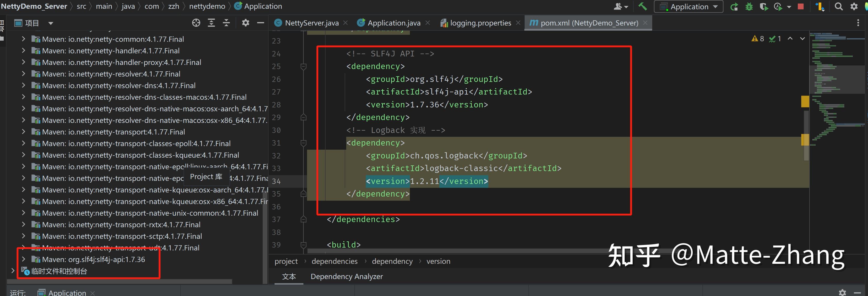Open 项目 view selector dropdown
This screenshot has height=296, width=868.
51,23
